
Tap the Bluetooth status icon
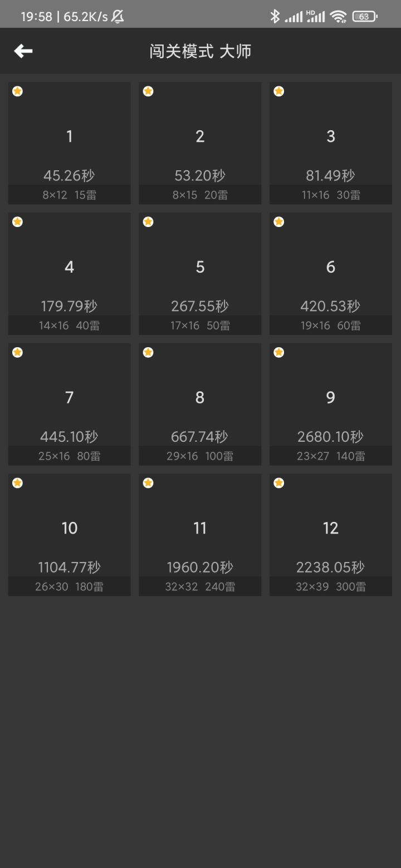[x=275, y=16]
